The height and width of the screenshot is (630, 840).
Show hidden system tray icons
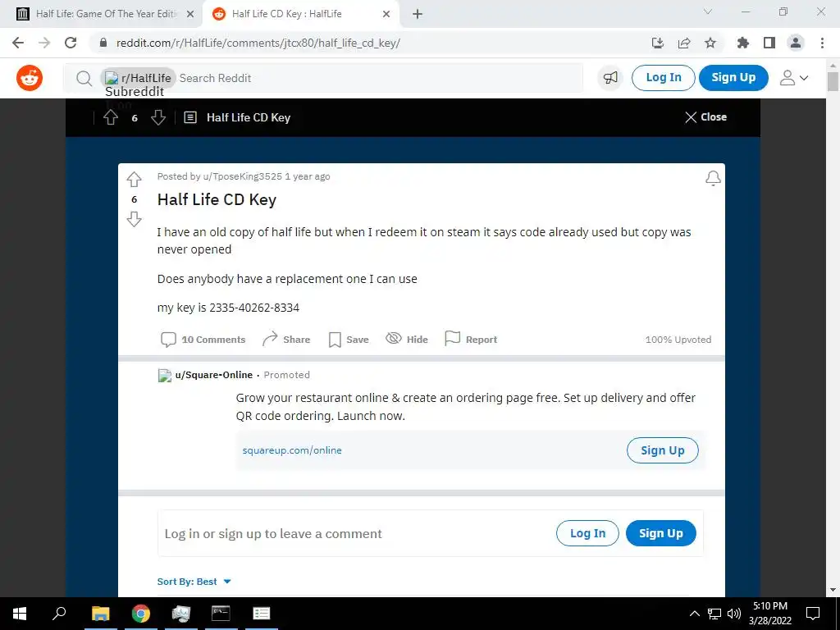(x=694, y=614)
